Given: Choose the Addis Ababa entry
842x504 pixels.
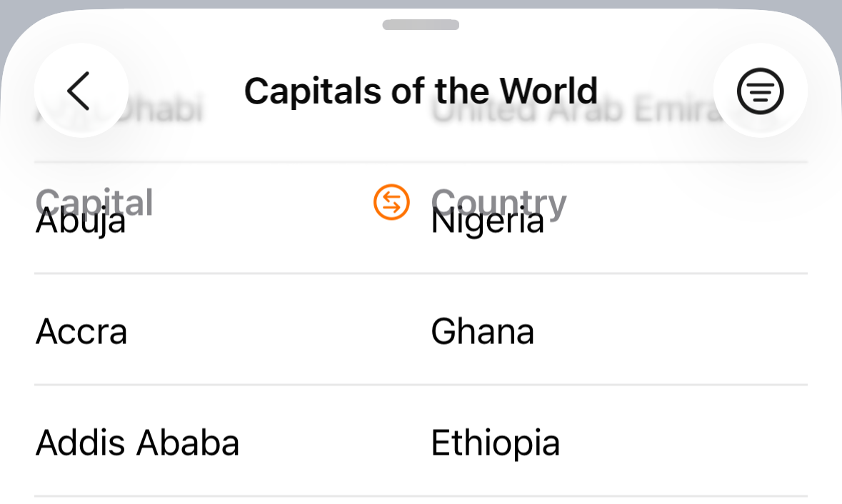Looking at the screenshot, I should (137, 443).
